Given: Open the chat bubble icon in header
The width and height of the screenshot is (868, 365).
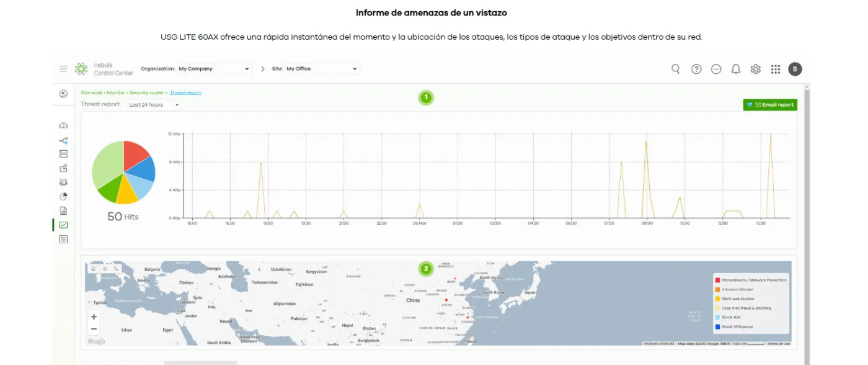Looking at the screenshot, I should (716, 69).
